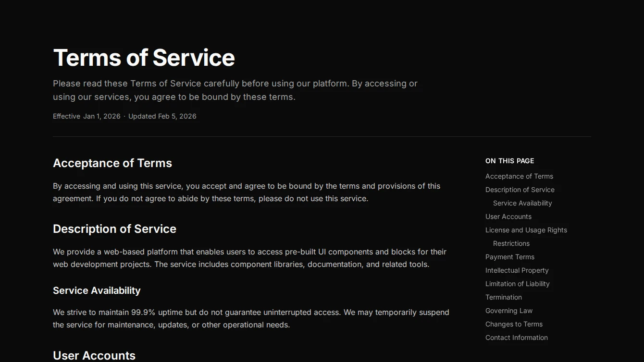644x362 pixels.
Task: Open Governing Law from On This Page
Action: (508, 311)
